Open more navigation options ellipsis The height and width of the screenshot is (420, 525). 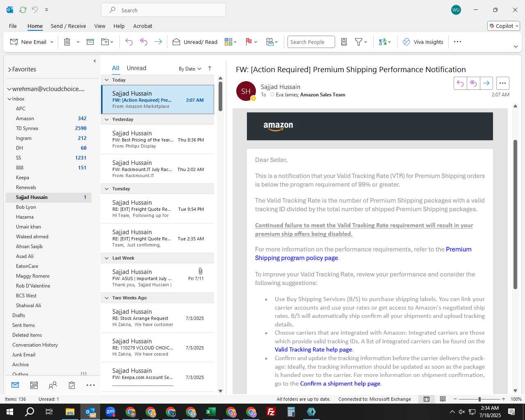coord(91,385)
